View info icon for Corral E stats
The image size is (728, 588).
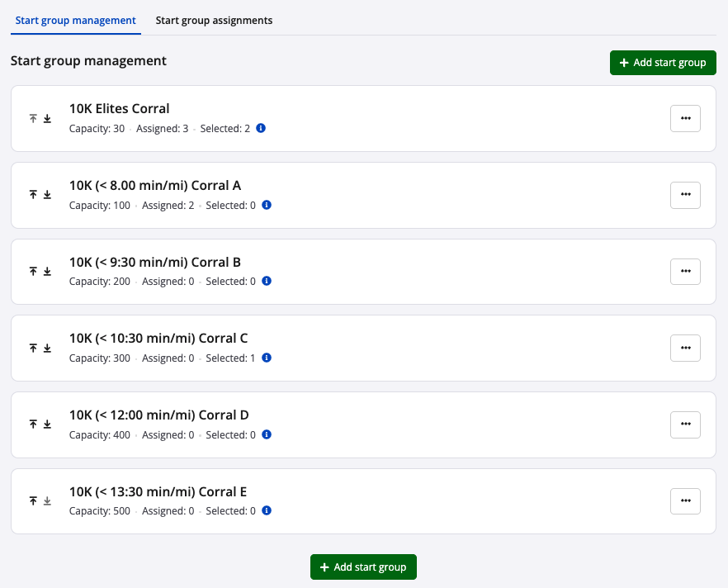coord(267,511)
